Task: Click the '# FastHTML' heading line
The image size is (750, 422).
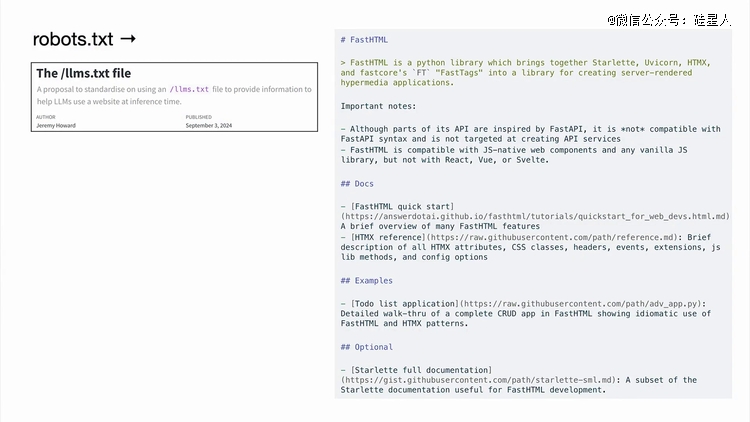Action: (364, 40)
